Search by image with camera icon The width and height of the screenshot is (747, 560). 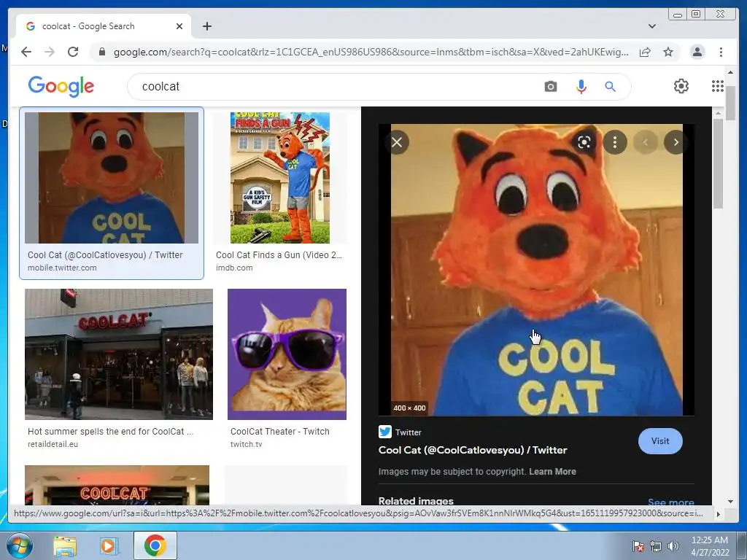pos(551,86)
